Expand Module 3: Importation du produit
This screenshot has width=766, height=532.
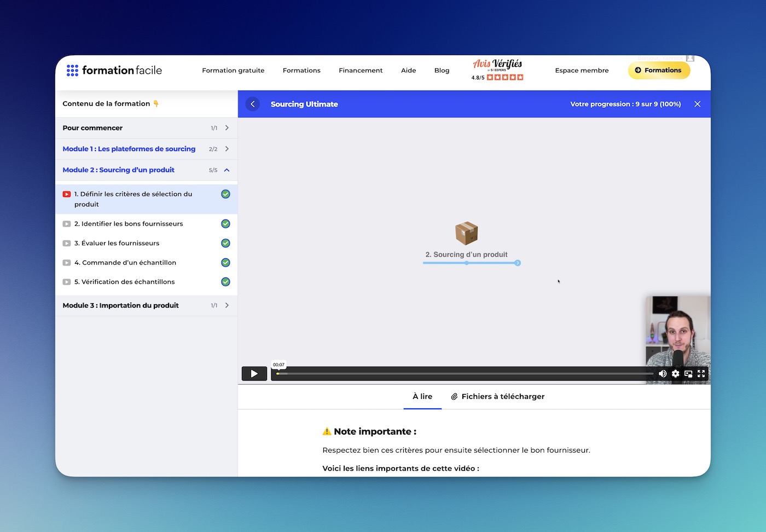tap(227, 305)
